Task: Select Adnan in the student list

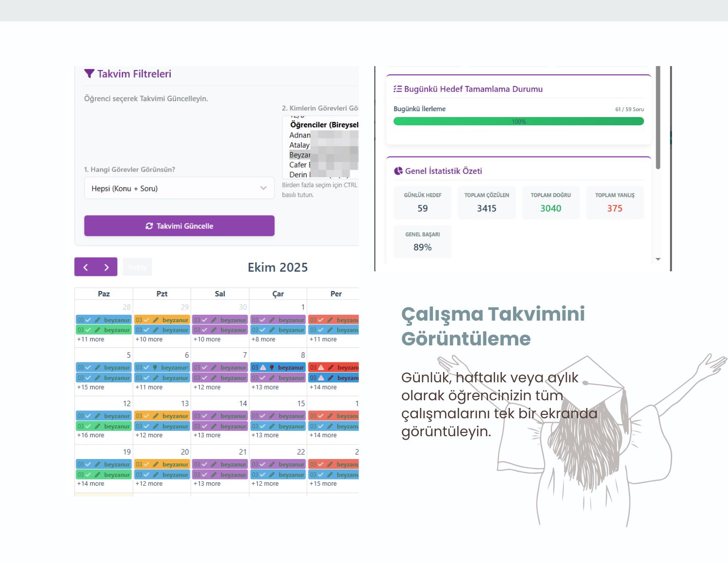Action: [x=299, y=135]
